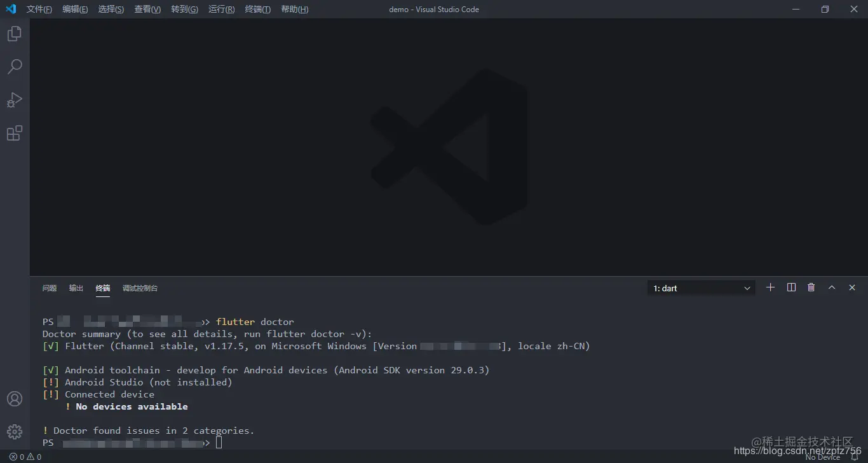The height and width of the screenshot is (463, 868).
Task: Open notifications bell in status bar
Action: pyautogui.click(x=855, y=457)
